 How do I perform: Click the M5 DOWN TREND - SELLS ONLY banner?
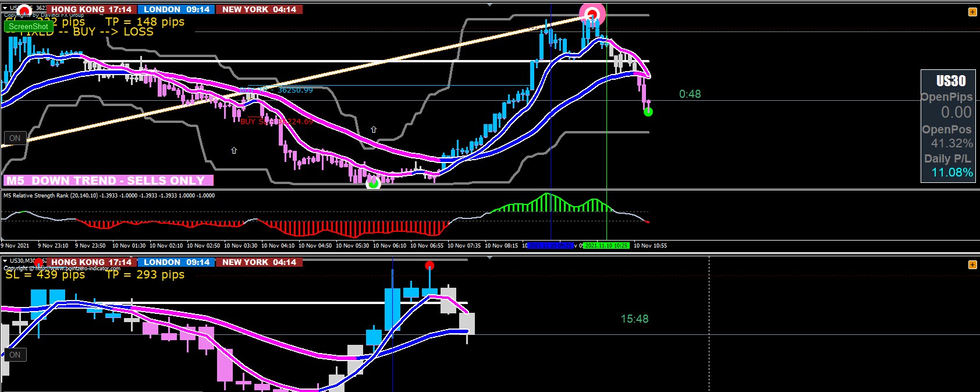pos(108,181)
